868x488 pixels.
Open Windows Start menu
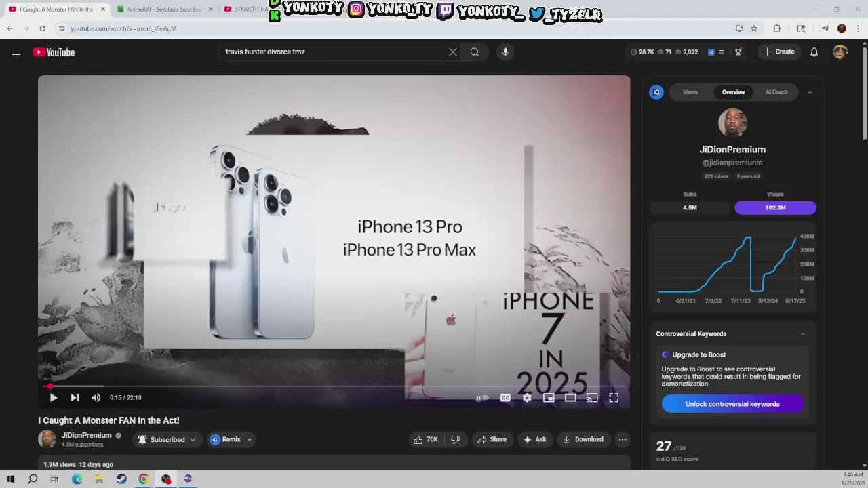coord(10,479)
